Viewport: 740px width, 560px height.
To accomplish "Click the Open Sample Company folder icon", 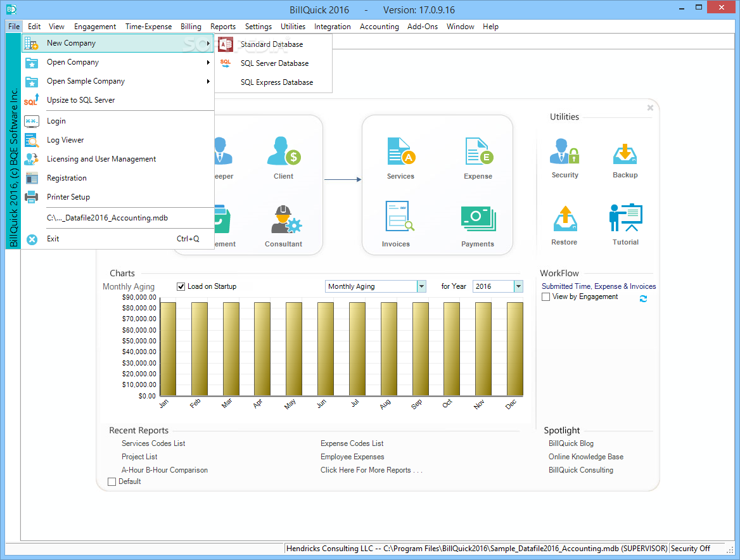I will (x=32, y=82).
